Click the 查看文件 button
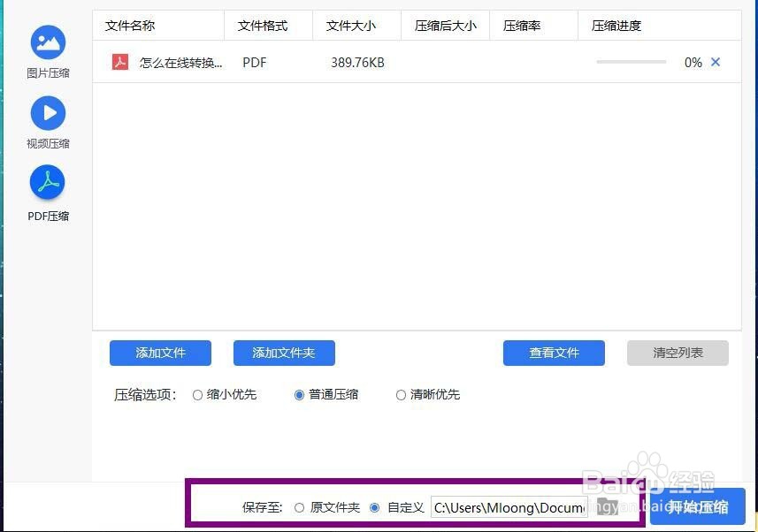 (x=554, y=353)
